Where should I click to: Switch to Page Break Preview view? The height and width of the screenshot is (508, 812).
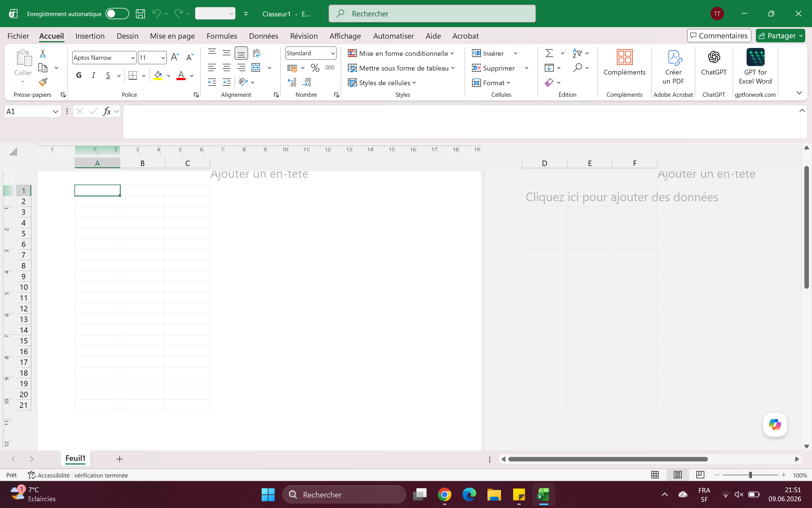coord(700,475)
